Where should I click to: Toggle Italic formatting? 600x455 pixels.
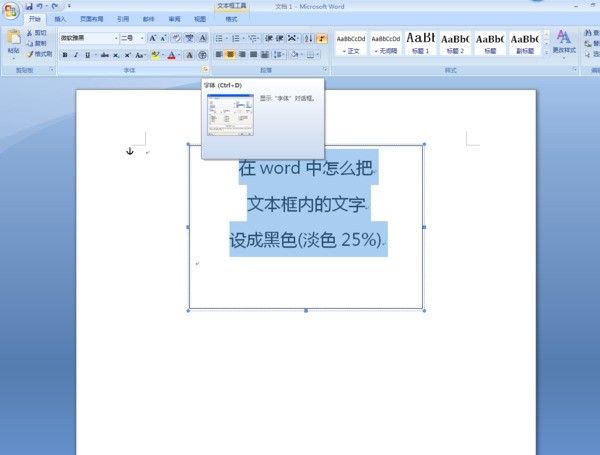coord(76,55)
